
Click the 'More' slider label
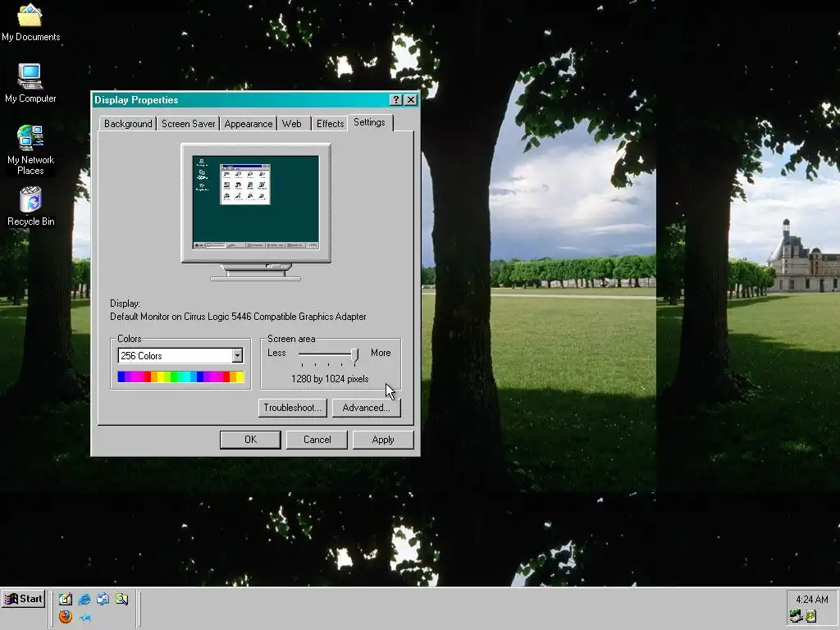tap(381, 353)
